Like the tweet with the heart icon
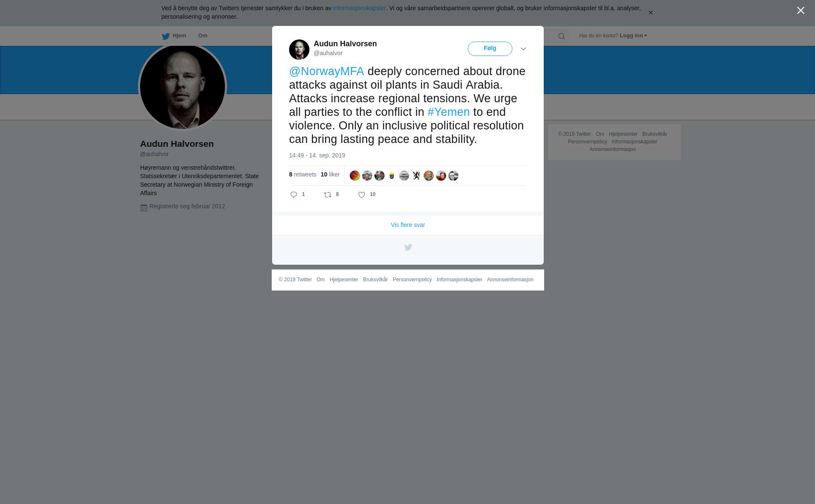 (362, 195)
